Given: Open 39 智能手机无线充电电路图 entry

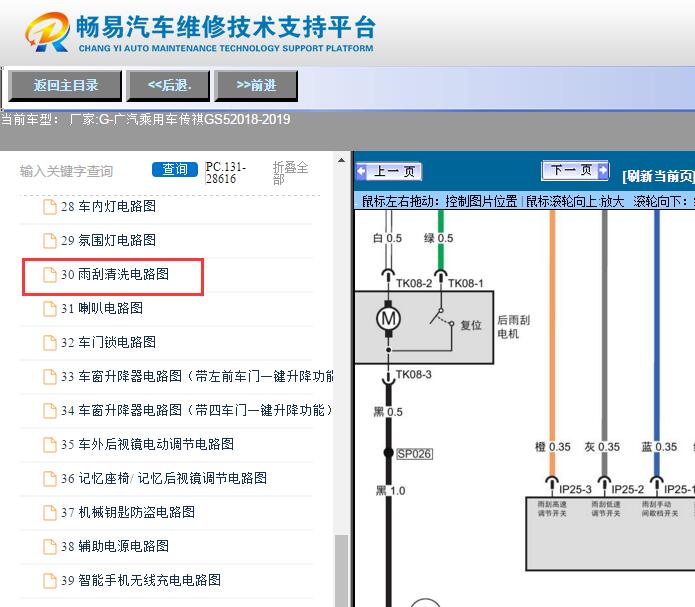Looking at the screenshot, I should tap(141, 580).
